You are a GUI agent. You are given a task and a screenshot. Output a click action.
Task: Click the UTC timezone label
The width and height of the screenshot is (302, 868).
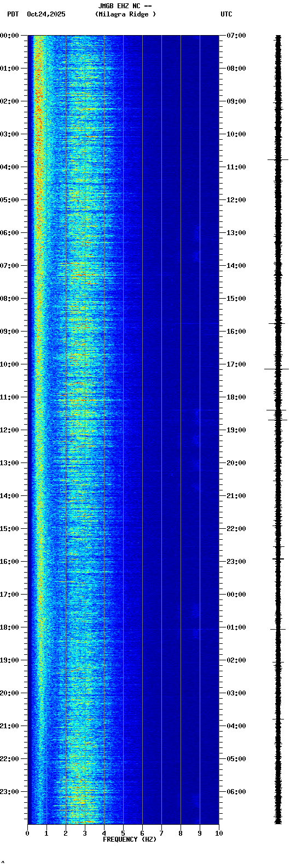tap(226, 14)
